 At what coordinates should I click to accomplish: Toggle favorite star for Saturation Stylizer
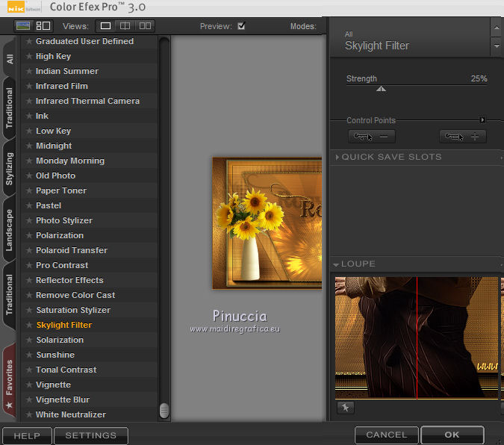[x=29, y=310]
